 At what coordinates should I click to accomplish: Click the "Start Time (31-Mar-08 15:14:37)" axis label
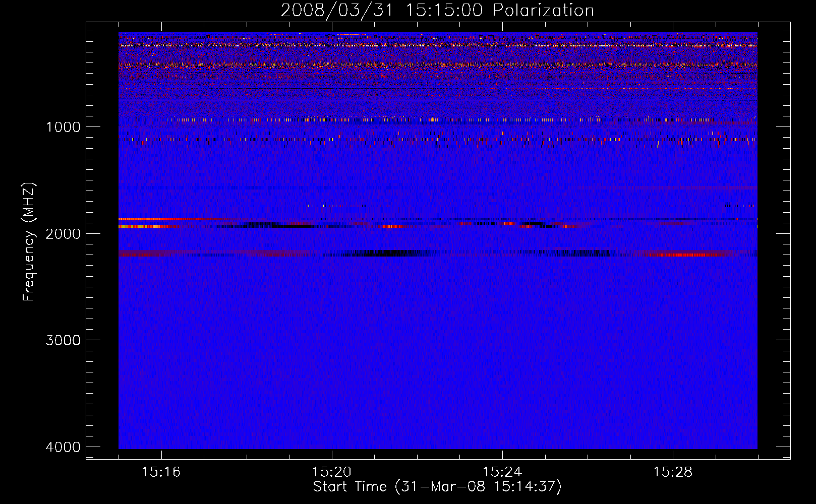tap(437, 487)
